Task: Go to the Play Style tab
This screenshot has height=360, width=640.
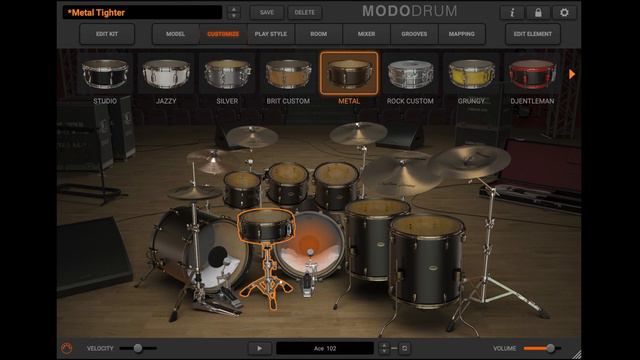Action: click(x=271, y=34)
